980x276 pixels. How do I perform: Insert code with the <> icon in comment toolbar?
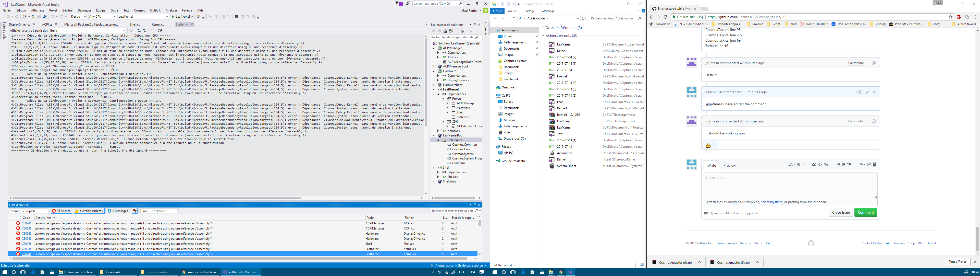point(820,165)
